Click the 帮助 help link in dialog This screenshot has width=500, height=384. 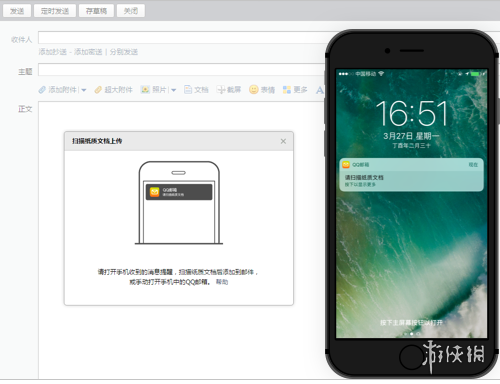222,282
